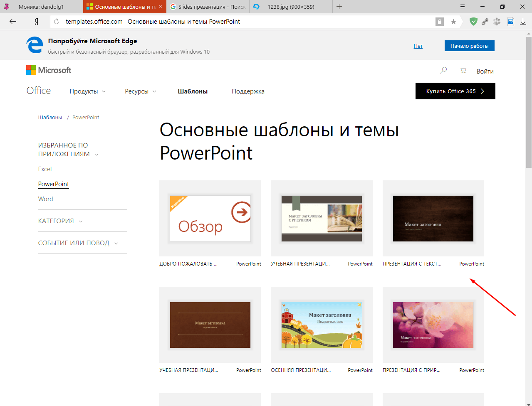
Task: Click the ДОБРО ПОЖАЛОВАТЬ template title
Action: 188,264
